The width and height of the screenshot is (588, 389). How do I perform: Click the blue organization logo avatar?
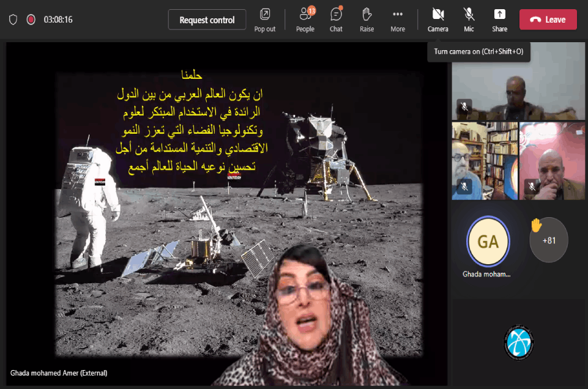(x=519, y=343)
